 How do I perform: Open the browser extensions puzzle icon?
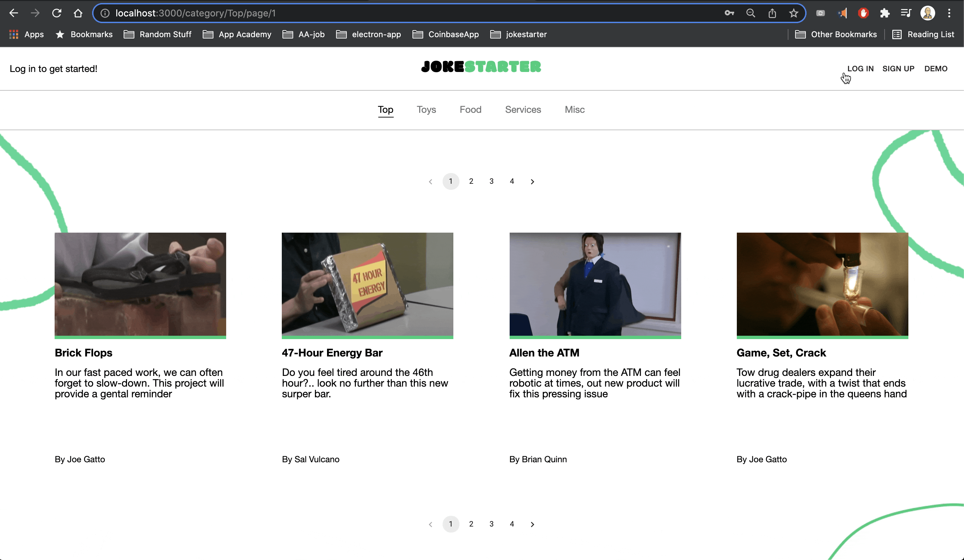tap(885, 13)
